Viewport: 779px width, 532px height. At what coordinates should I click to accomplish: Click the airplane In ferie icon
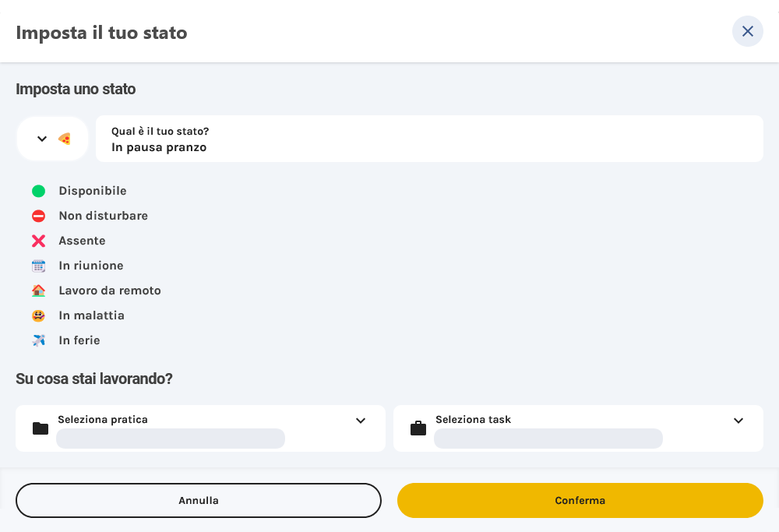(x=38, y=340)
